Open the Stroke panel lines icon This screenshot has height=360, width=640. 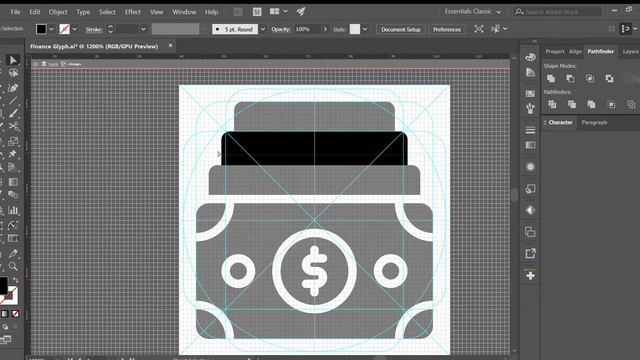(x=530, y=130)
